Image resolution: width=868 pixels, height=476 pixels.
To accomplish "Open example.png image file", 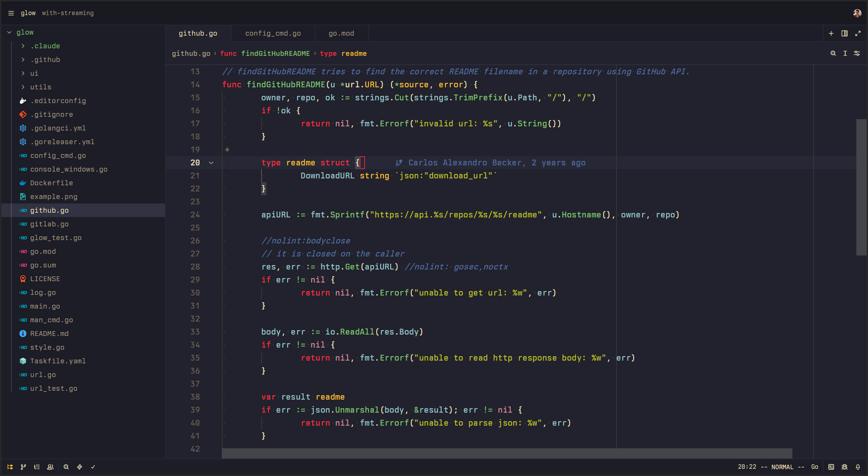I will pyautogui.click(x=84, y=197).
